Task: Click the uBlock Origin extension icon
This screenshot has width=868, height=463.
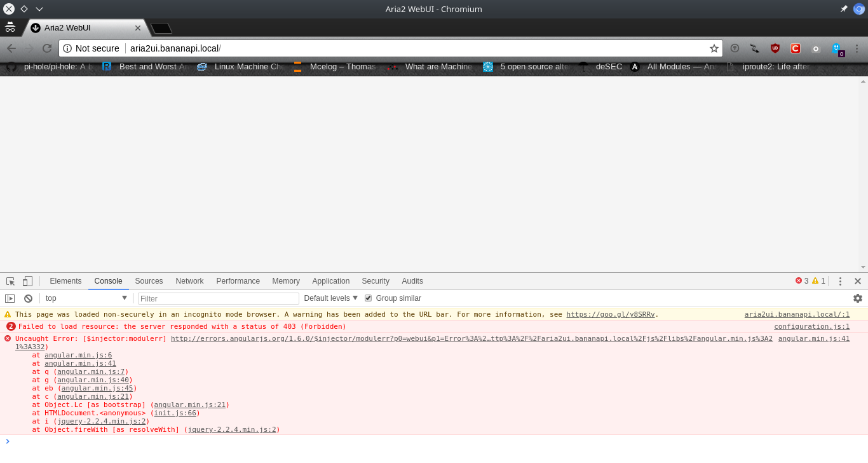Action: click(775, 48)
